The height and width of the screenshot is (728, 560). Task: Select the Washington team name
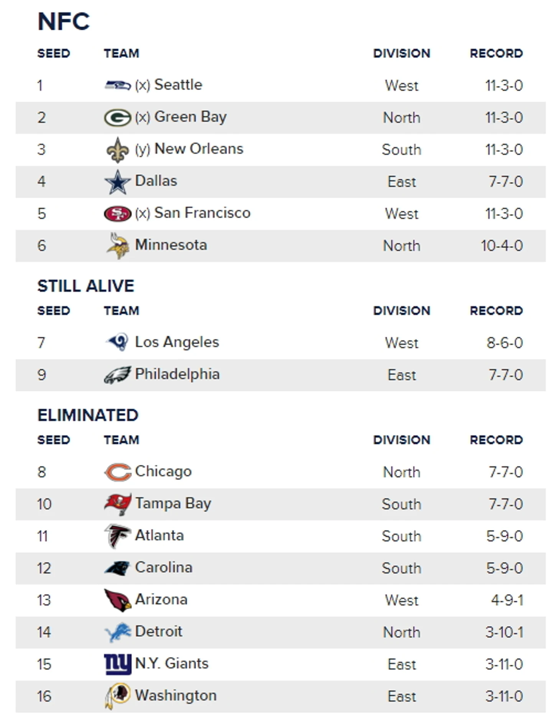tap(176, 695)
